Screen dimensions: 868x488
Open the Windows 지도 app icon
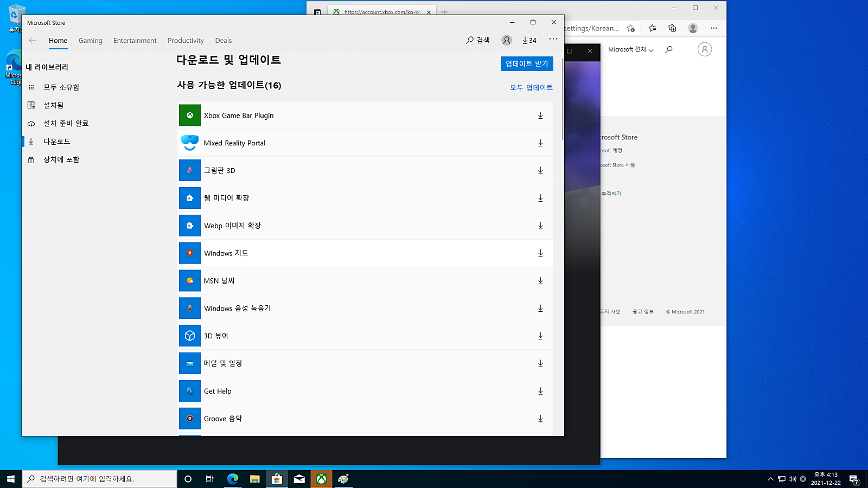point(190,253)
